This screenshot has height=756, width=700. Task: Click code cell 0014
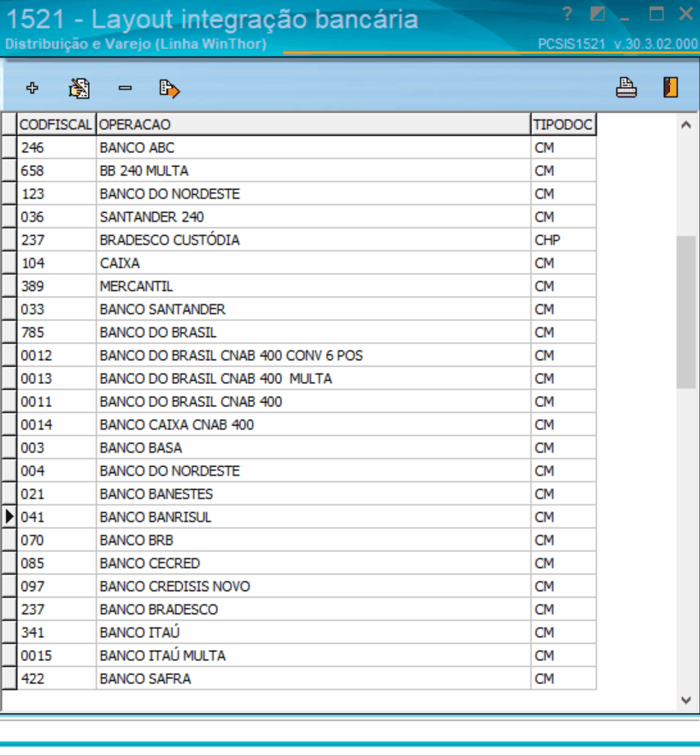(x=56, y=425)
